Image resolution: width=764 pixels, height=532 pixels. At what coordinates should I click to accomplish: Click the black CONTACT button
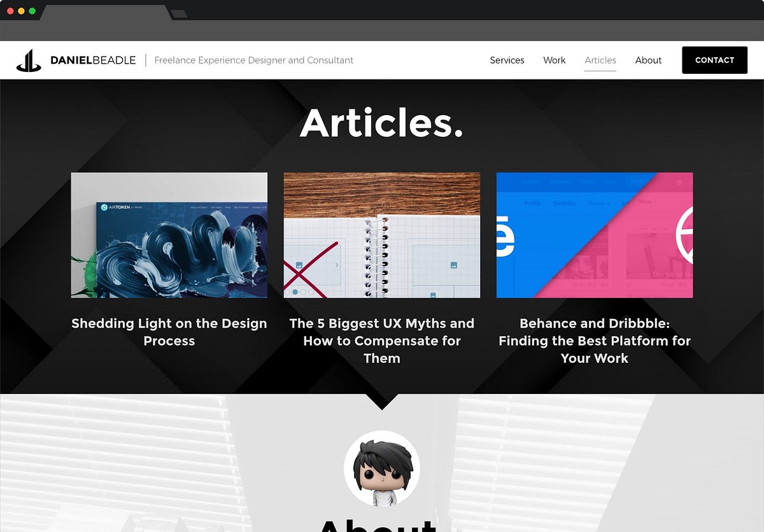[714, 60]
